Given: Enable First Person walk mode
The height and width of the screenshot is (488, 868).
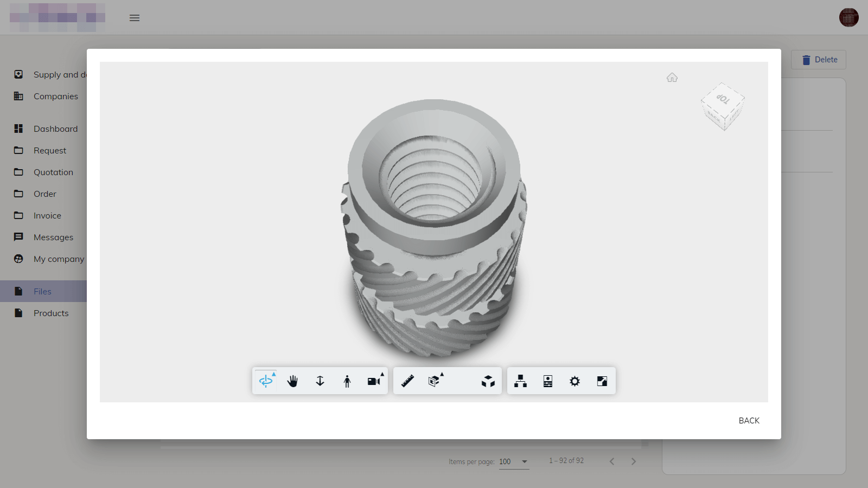Looking at the screenshot, I should 347,381.
